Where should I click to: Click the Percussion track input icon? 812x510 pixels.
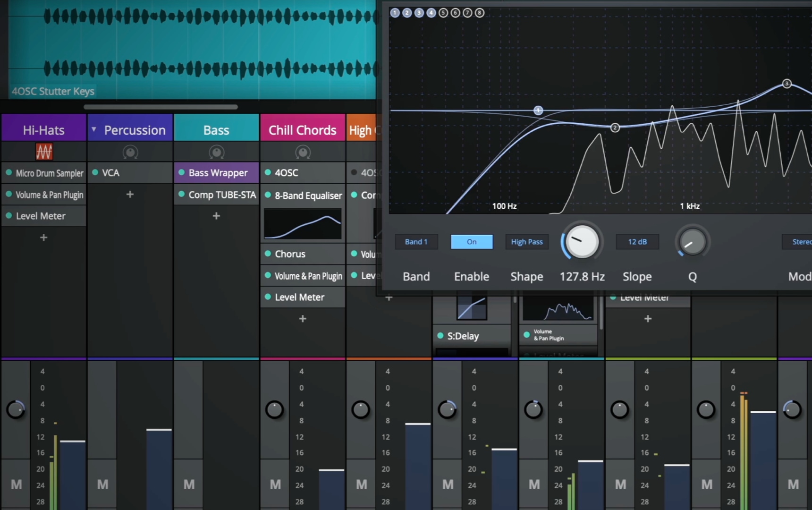[130, 152]
